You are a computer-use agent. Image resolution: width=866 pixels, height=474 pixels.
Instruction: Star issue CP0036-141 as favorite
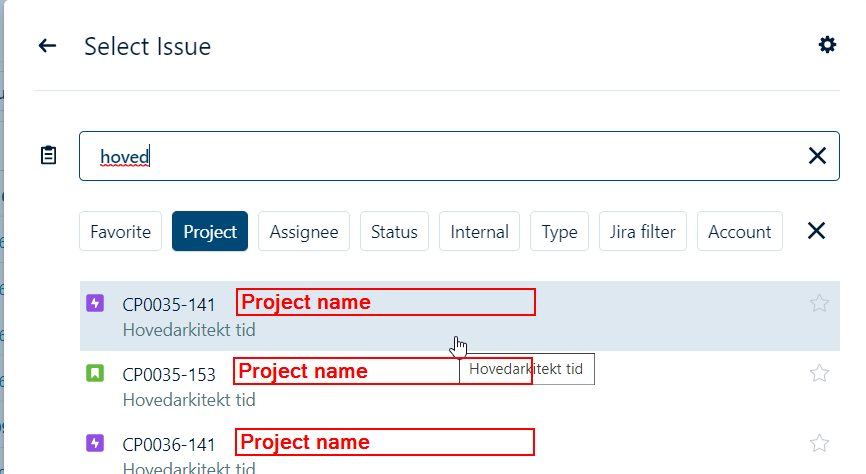(x=819, y=443)
